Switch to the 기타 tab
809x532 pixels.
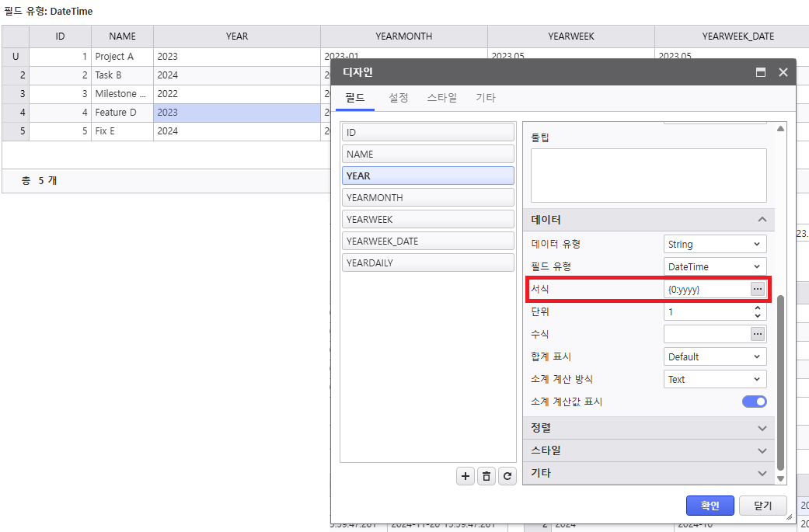pos(486,98)
